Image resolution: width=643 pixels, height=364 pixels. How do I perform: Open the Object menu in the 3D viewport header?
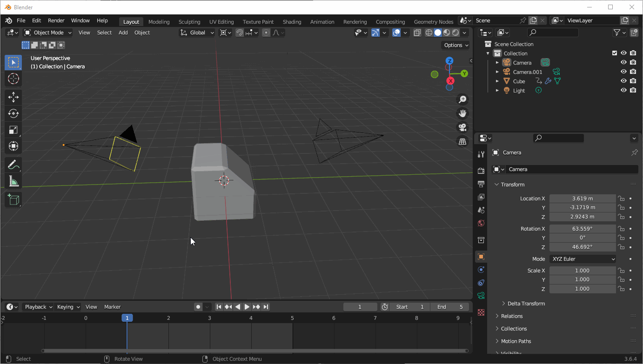pyautogui.click(x=142, y=32)
